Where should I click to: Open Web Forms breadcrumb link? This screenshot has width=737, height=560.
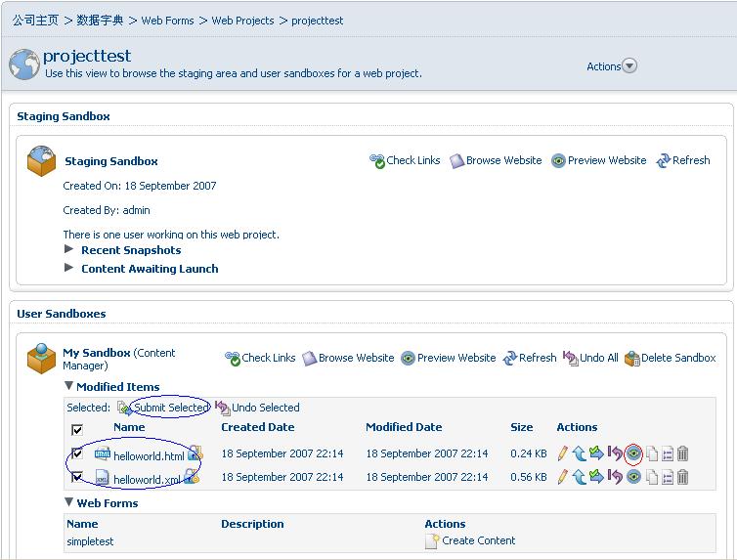[x=167, y=21]
